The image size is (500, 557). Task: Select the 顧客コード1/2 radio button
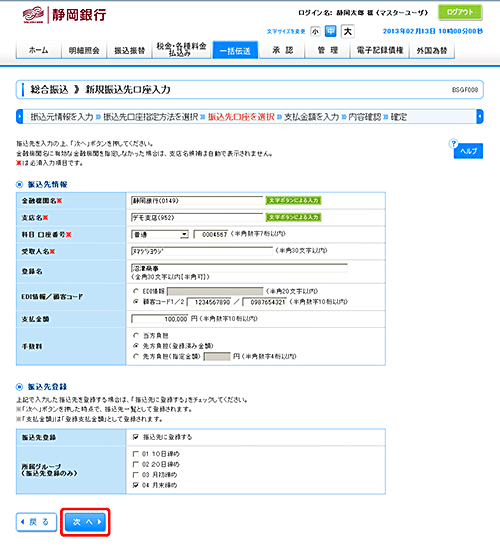click(x=136, y=302)
